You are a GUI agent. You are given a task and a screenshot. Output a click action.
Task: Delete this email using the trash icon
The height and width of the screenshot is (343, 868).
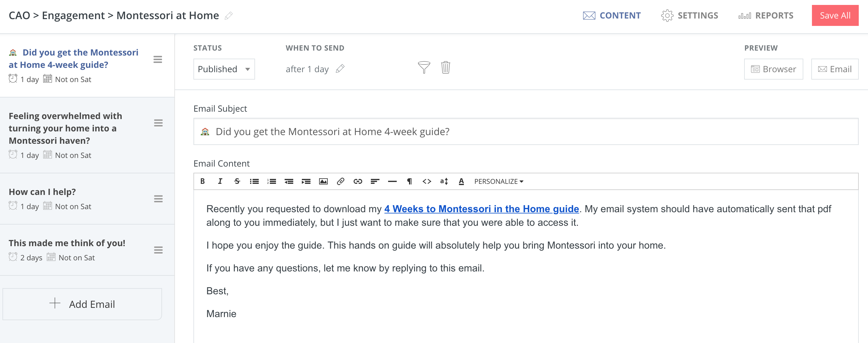tap(445, 68)
